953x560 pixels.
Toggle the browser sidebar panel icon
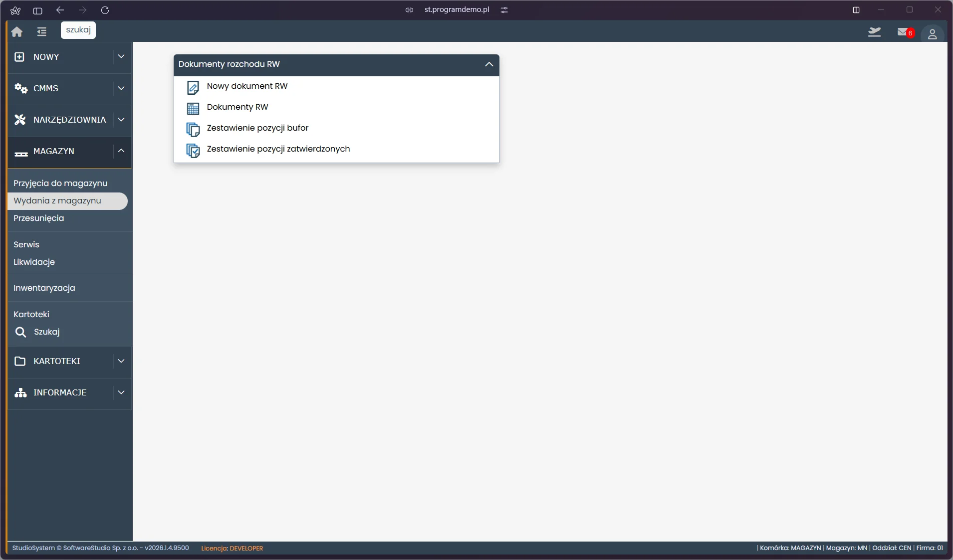tap(37, 10)
